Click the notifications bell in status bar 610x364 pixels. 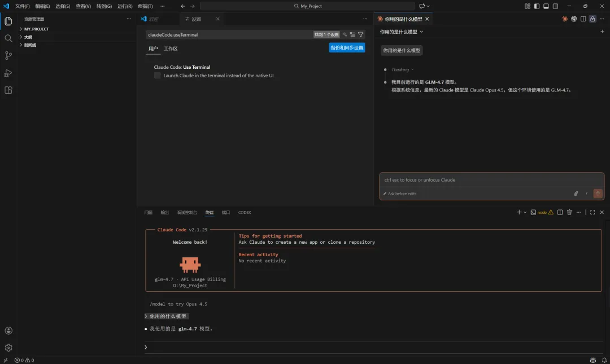(x=604, y=360)
